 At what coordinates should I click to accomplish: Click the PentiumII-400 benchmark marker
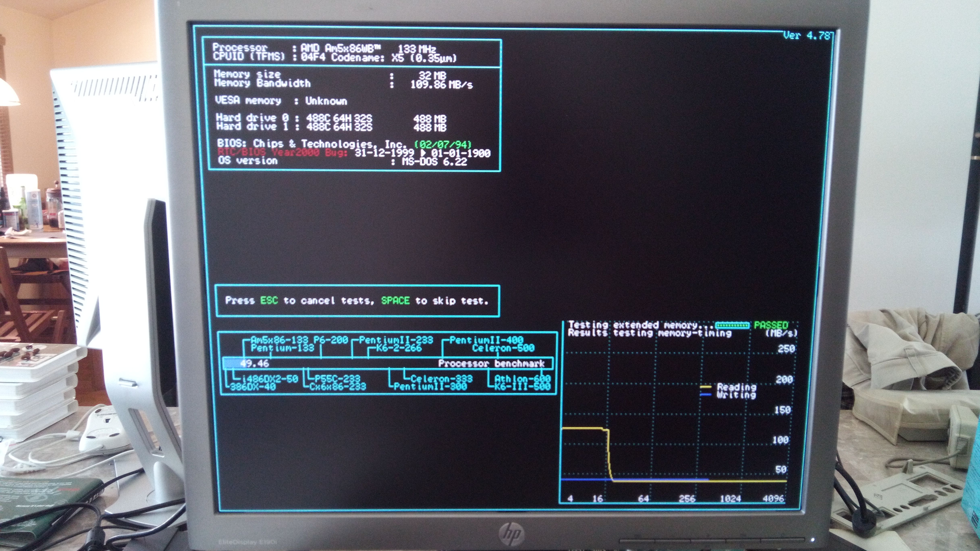[x=486, y=340]
